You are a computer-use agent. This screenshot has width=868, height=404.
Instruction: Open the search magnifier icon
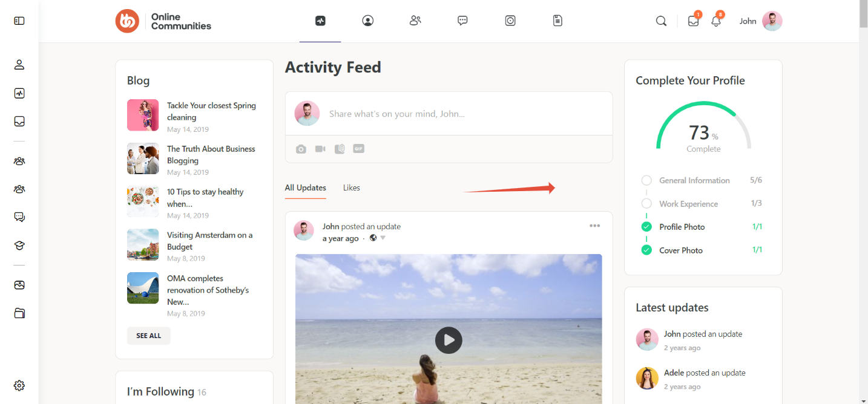pyautogui.click(x=661, y=21)
